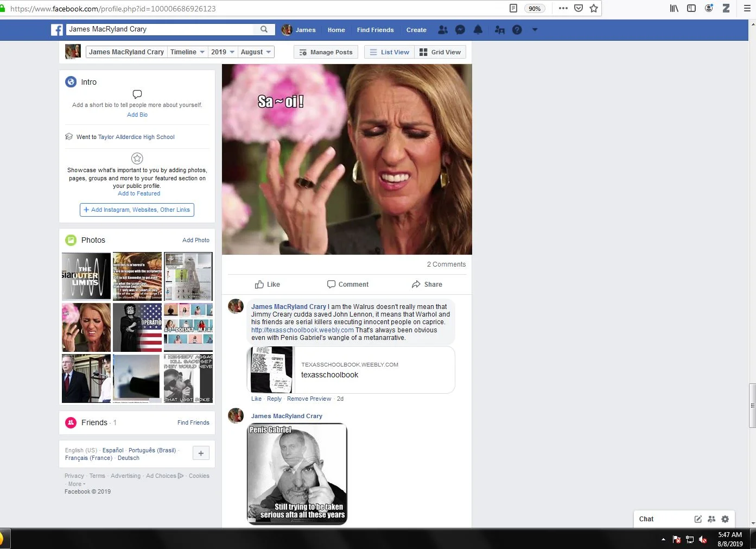The image size is (756, 549).
Task: Click the page vertical scrollbar thumb
Action: tap(752, 406)
